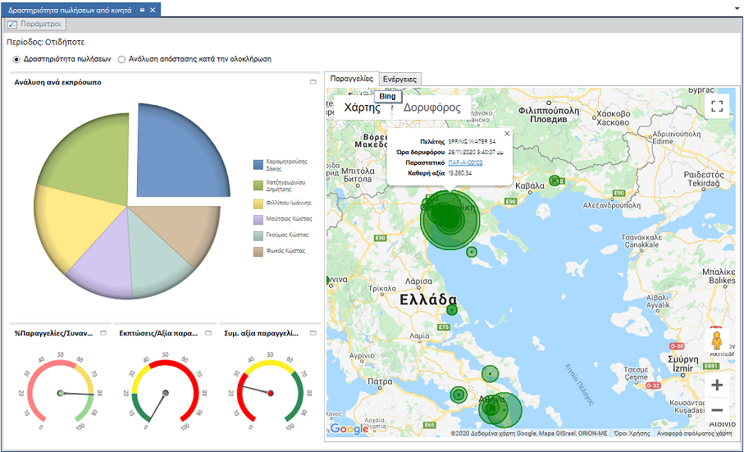Collapse the Ανάλυση ανά εκπρόσωπο panel
The image size is (744, 452).
(x=313, y=82)
